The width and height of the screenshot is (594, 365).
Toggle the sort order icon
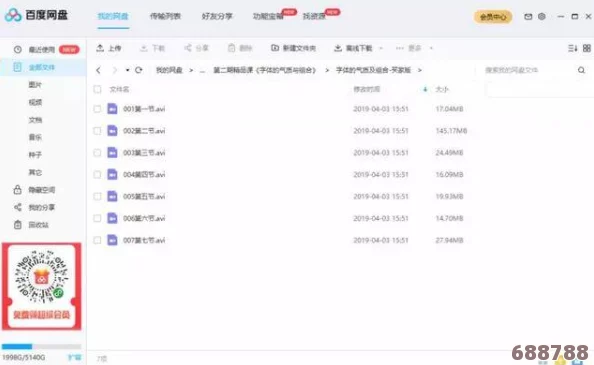click(x=572, y=48)
